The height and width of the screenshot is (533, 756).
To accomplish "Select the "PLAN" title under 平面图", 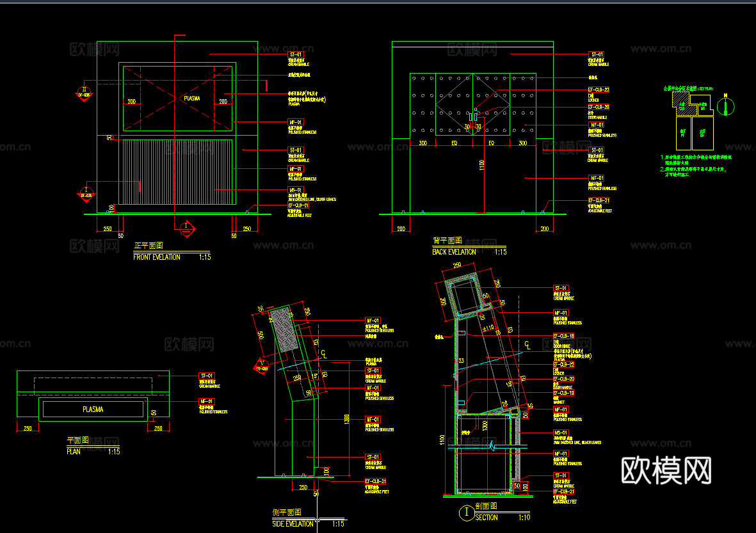I will (x=73, y=452).
